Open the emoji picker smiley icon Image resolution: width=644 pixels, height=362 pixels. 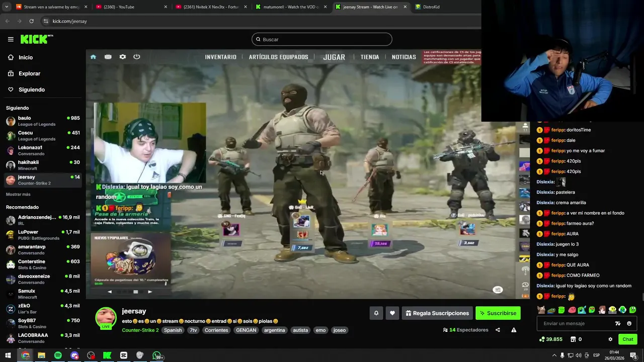[x=629, y=323]
